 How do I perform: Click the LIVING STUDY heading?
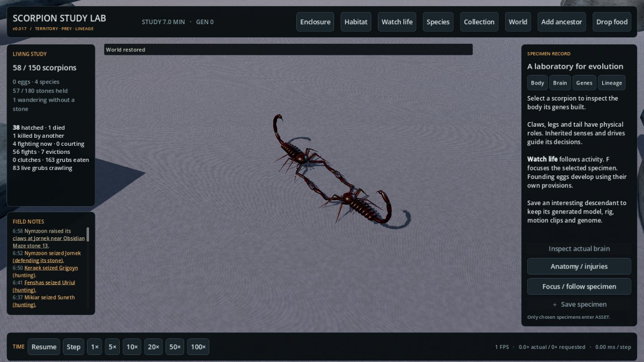pyautogui.click(x=30, y=54)
